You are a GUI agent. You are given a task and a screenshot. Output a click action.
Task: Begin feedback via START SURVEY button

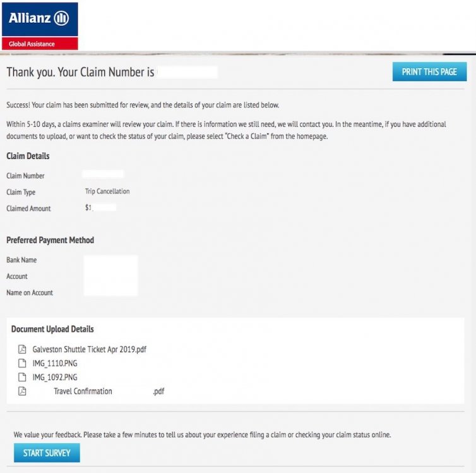[47, 453]
